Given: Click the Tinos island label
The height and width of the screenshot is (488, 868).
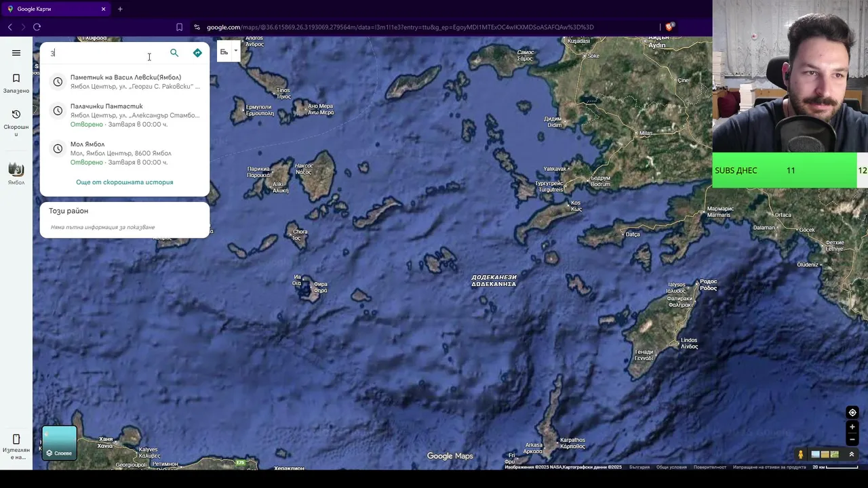Looking at the screenshot, I should pos(283,94).
